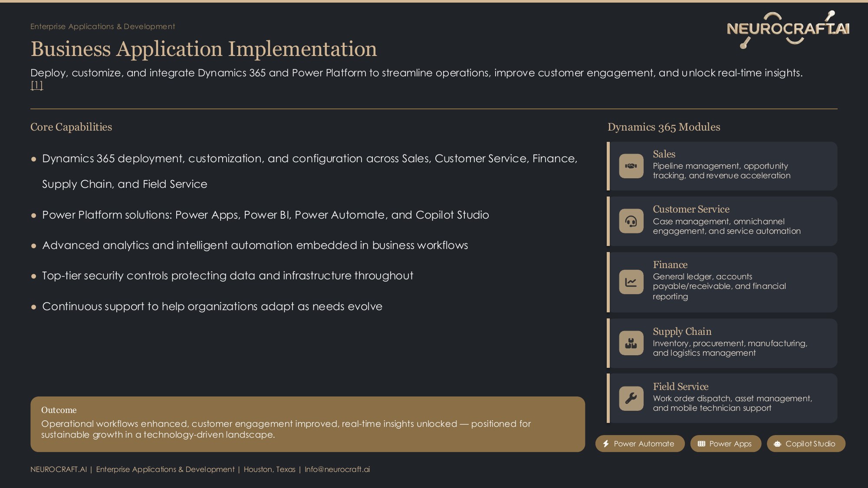
Task: Click the Outcome heading in gold box
Action: click(59, 410)
